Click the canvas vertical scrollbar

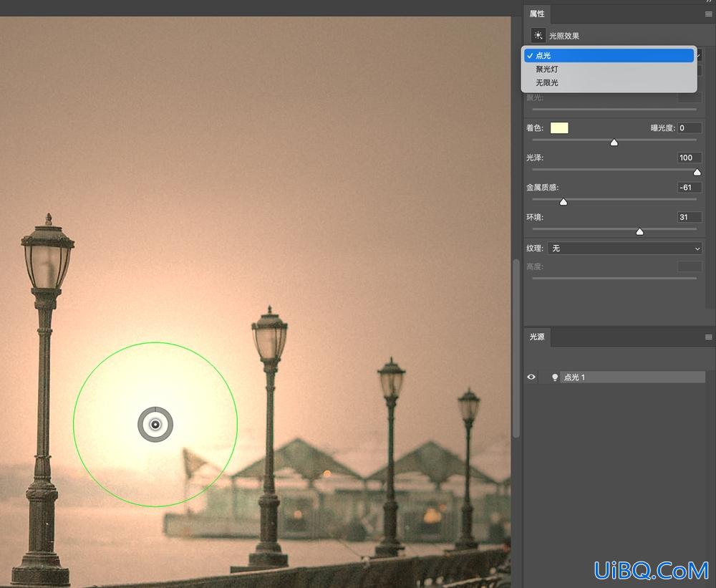(x=516, y=349)
